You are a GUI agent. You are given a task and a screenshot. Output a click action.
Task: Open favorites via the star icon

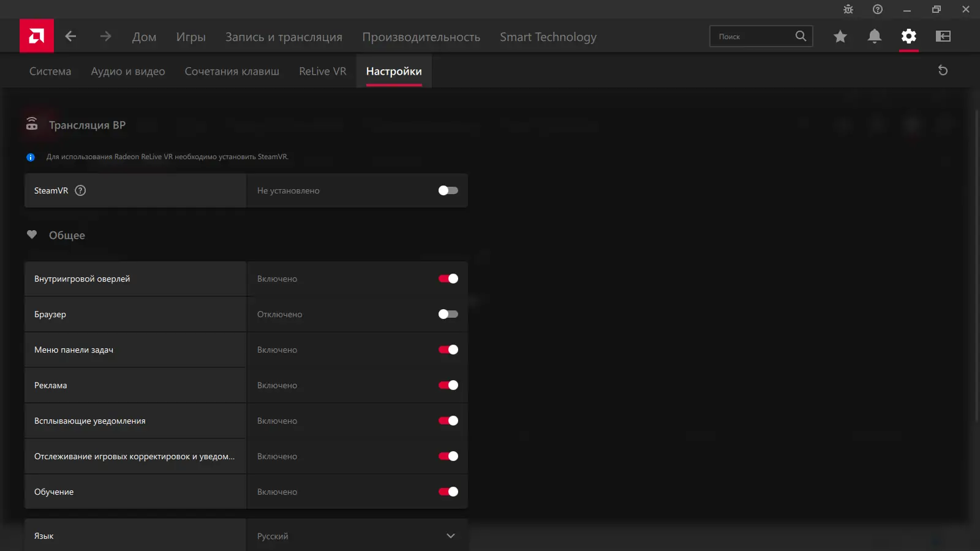[x=840, y=36]
